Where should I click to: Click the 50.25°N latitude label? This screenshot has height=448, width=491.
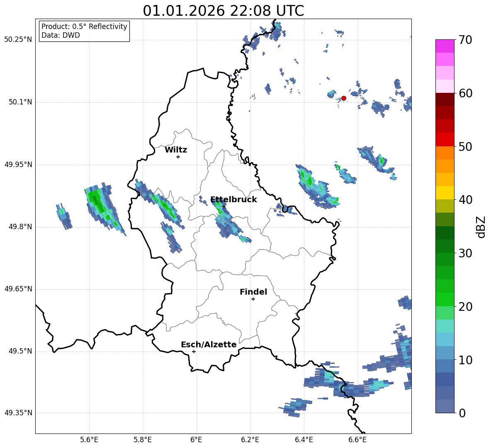[18, 40]
